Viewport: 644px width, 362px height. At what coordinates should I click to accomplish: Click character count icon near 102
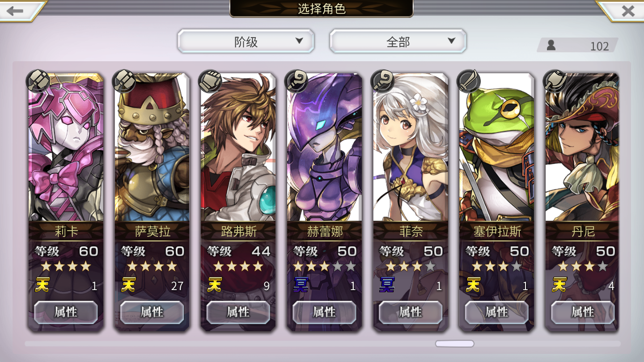551,45
